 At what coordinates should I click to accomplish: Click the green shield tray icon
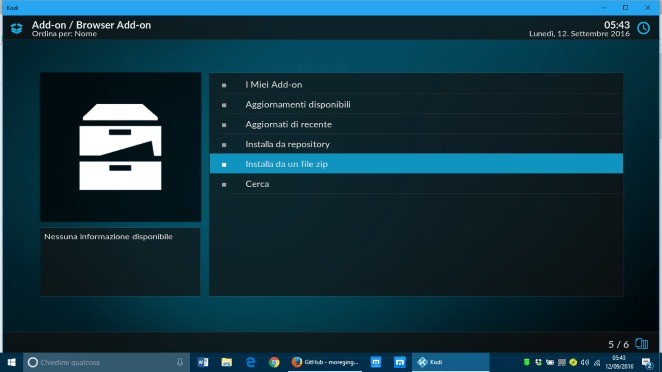pyautogui.click(x=526, y=362)
